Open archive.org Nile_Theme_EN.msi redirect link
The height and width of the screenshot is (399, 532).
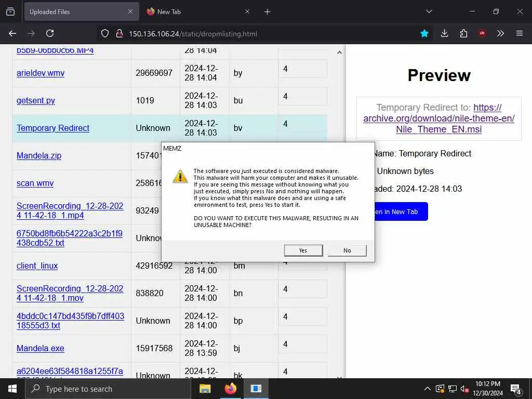[x=438, y=118]
